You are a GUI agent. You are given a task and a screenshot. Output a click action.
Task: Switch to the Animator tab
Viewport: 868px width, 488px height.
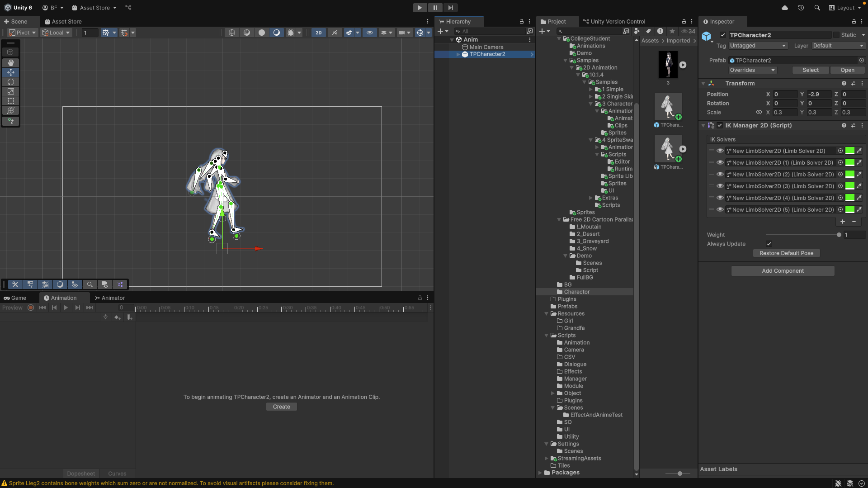[x=109, y=298]
